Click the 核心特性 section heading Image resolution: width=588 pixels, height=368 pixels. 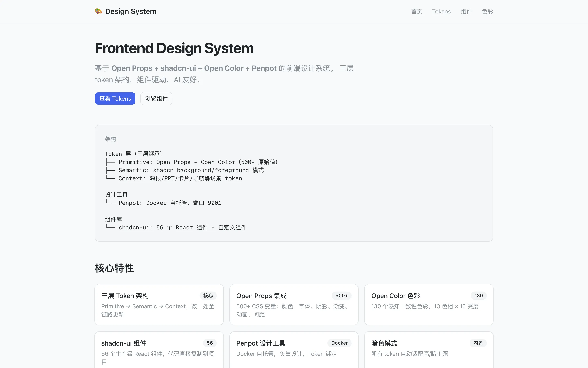point(114,268)
